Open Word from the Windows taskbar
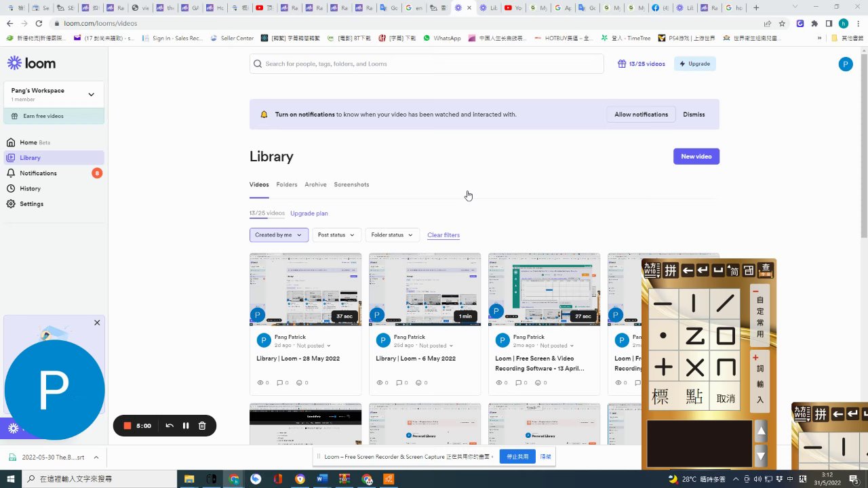 coord(322,479)
